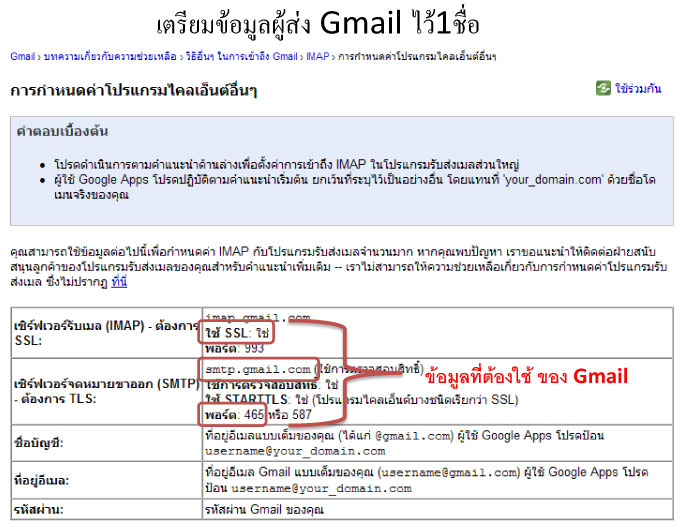This screenshot has width=681, height=527.
Task: Click page heading การกำหนดค่าโปรแกรมไคลเอ็นต์อื่นๆ
Action: 134,91
